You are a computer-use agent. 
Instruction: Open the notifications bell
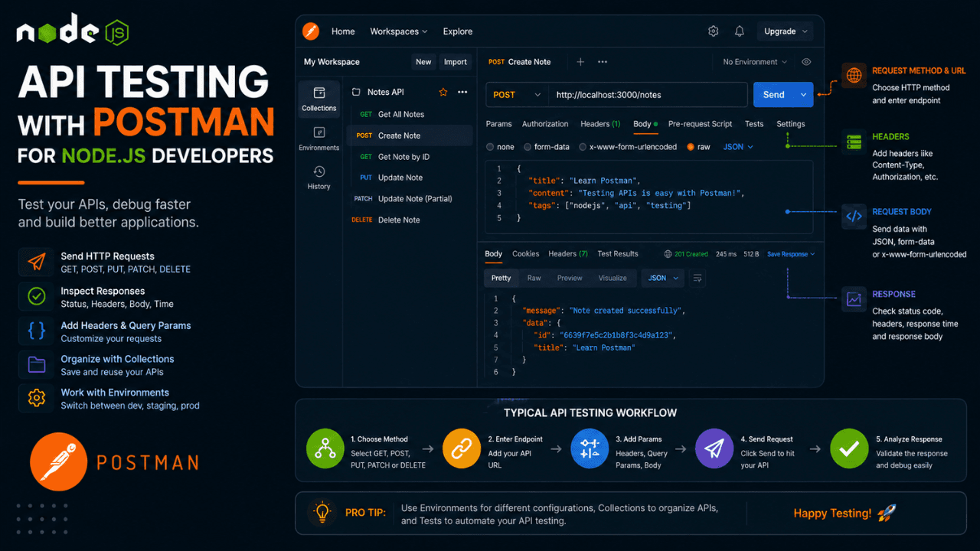point(740,31)
